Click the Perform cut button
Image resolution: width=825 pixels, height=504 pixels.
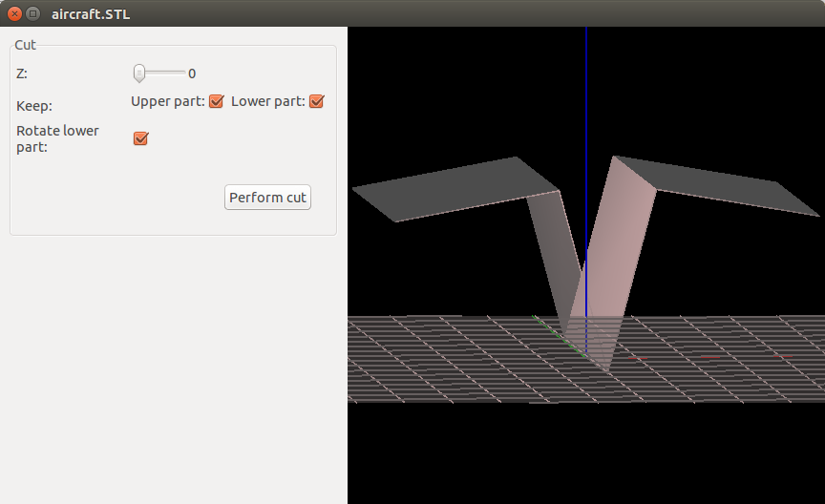[x=267, y=198]
